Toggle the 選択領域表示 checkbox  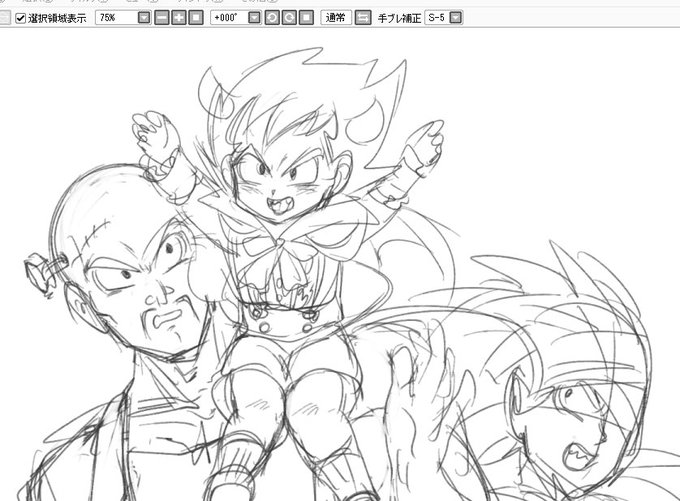[20, 18]
